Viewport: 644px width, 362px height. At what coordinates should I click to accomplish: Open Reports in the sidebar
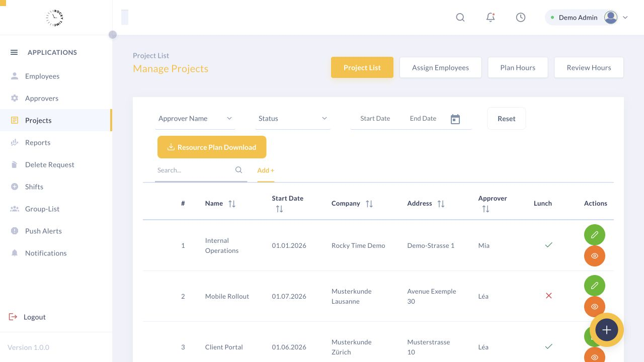coord(56,142)
